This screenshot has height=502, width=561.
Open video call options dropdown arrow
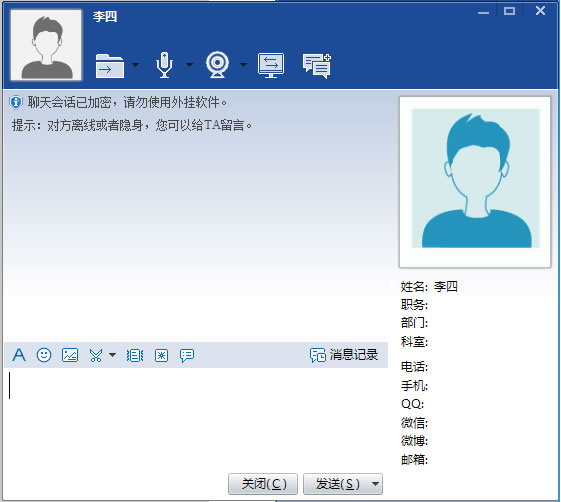tap(243, 65)
